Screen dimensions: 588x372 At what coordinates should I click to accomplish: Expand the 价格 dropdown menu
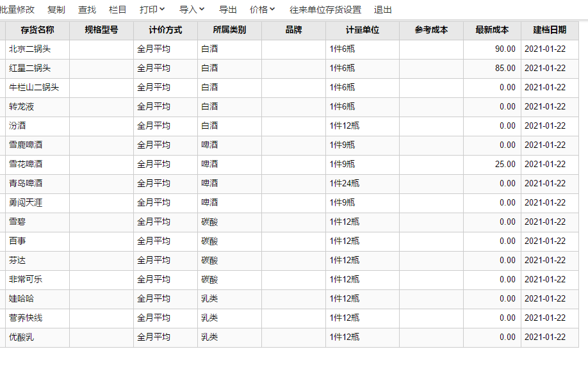click(x=263, y=10)
